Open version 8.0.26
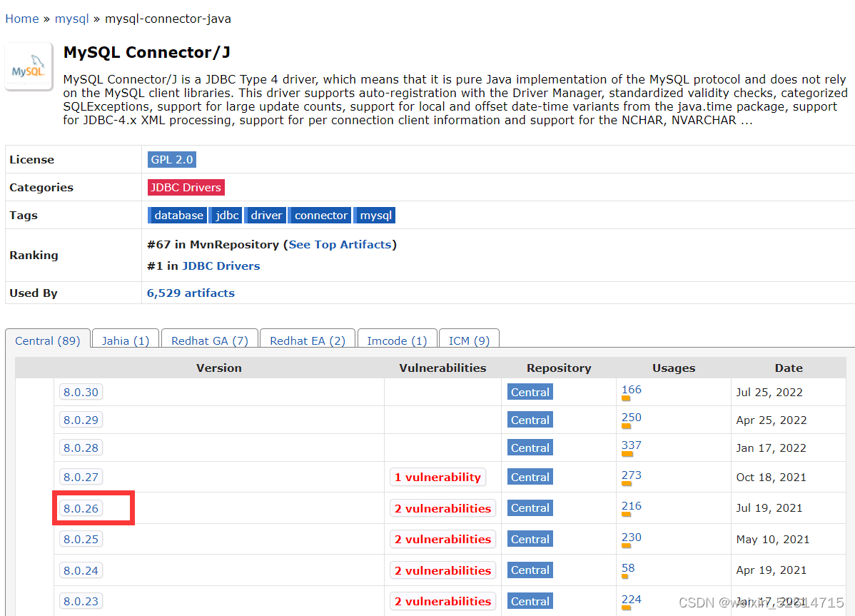855x616 pixels. (81, 508)
